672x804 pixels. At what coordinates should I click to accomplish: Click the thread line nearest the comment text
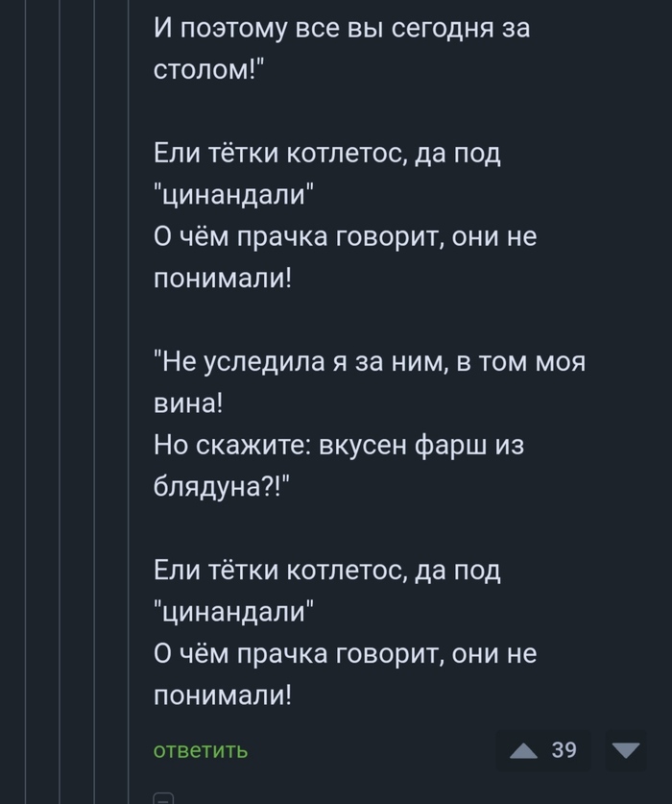tap(128, 384)
